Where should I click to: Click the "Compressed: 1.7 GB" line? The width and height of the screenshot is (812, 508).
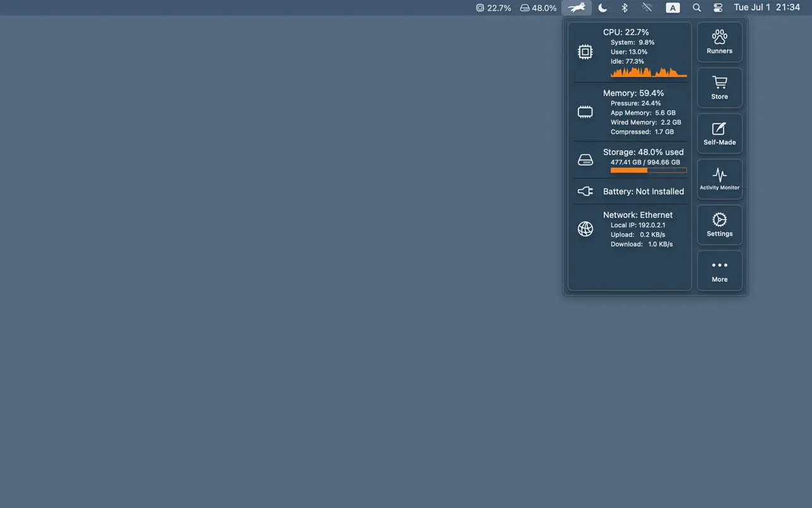coord(642,131)
